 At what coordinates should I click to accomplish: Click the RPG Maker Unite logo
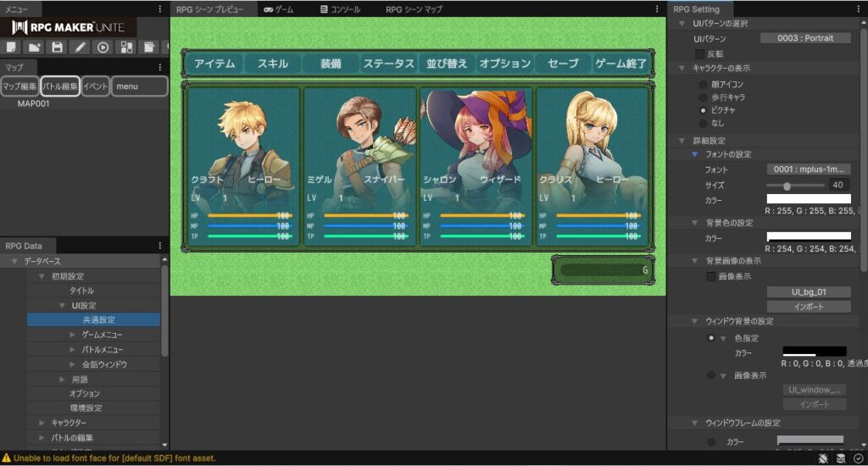(68, 27)
